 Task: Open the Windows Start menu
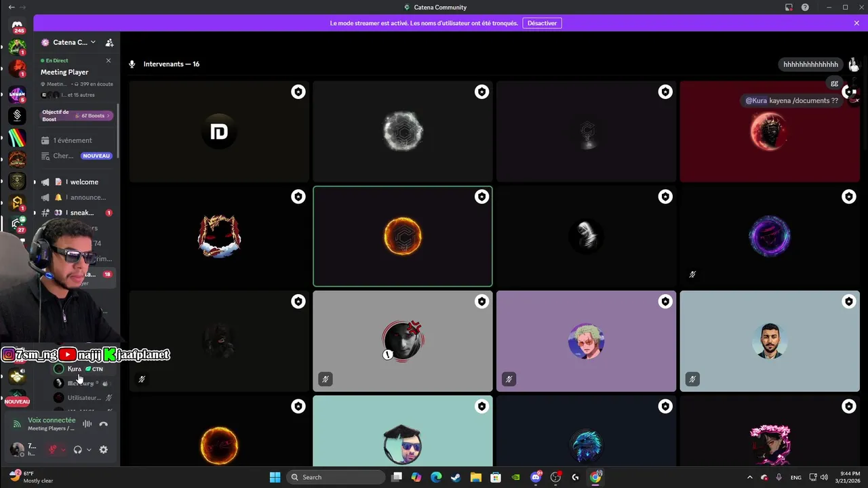(x=275, y=477)
